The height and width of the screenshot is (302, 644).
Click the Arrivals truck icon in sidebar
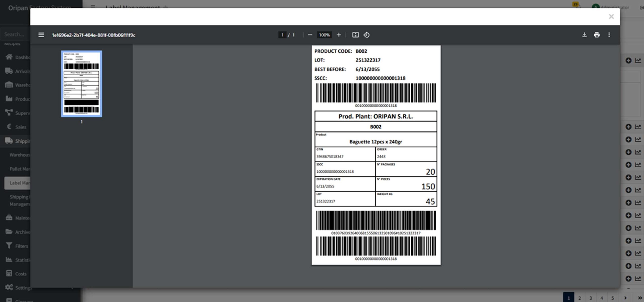point(9,71)
